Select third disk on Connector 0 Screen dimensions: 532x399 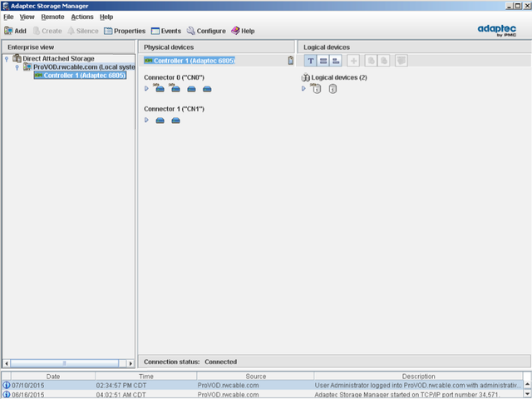[x=191, y=89]
